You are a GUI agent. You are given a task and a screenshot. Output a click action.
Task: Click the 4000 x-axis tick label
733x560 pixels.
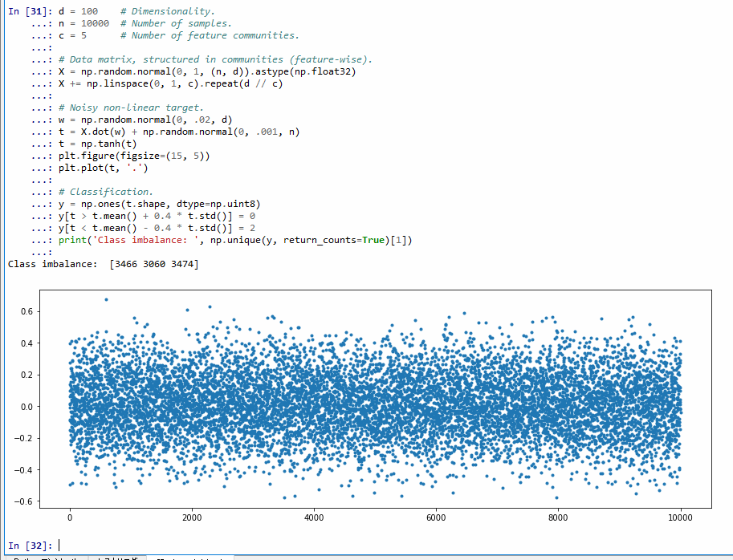pos(314,518)
